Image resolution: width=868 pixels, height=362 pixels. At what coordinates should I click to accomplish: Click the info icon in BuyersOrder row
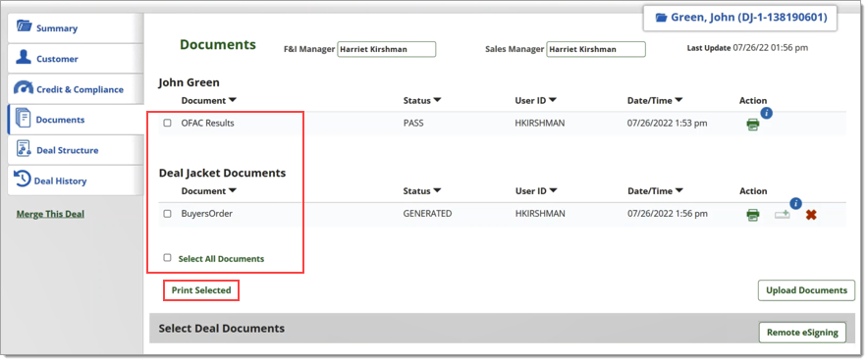click(x=796, y=204)
